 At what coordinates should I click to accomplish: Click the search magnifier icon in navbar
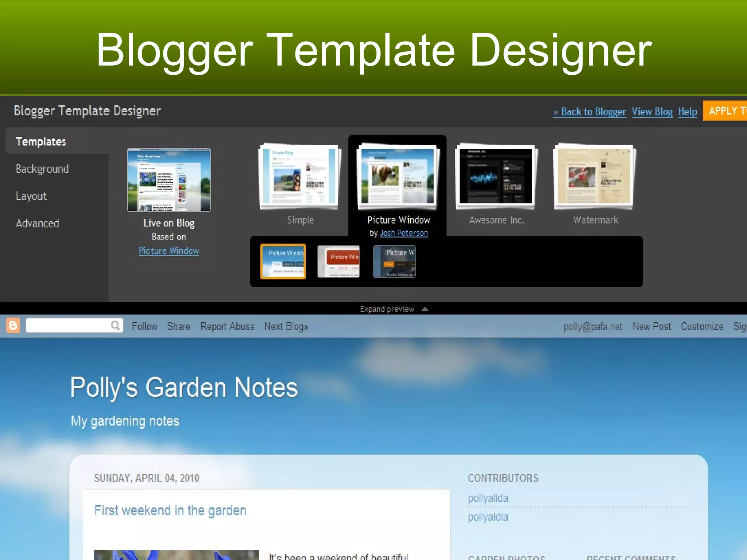coord(115,326)
